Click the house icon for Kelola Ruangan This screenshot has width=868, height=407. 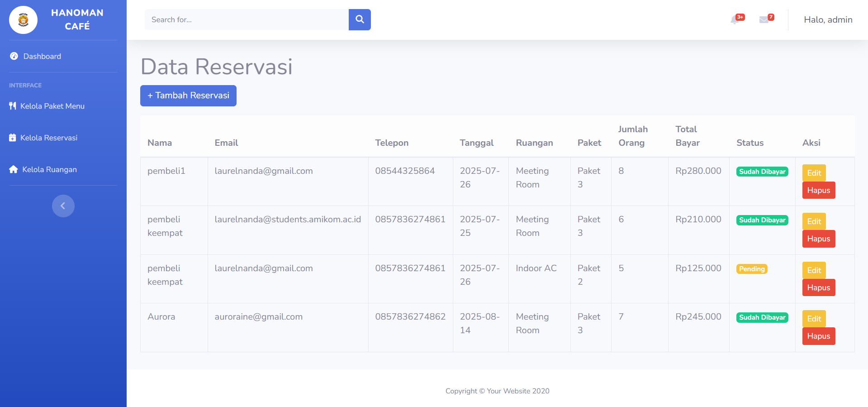(x=14, y=169)
